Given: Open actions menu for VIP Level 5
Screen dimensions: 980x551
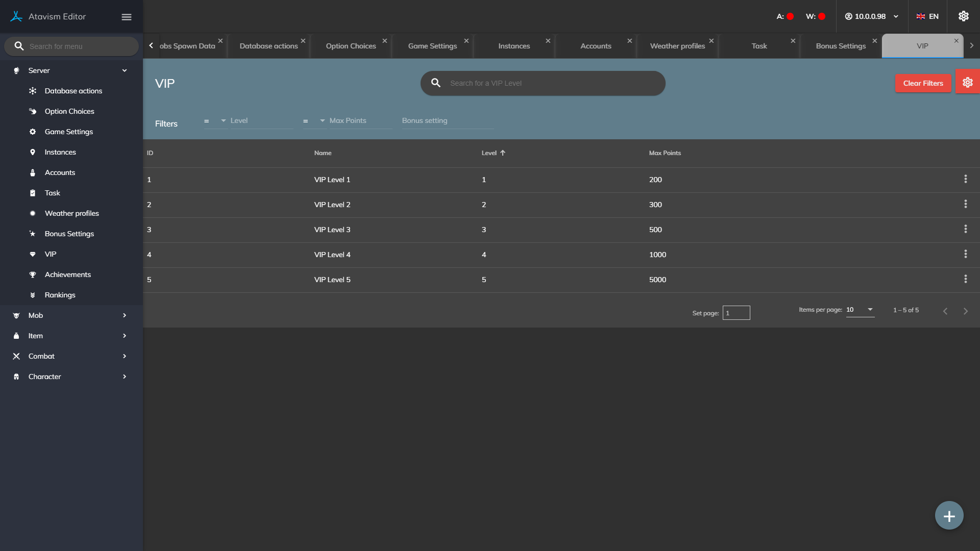Looking at the screenshot, I should click(965, 279).
